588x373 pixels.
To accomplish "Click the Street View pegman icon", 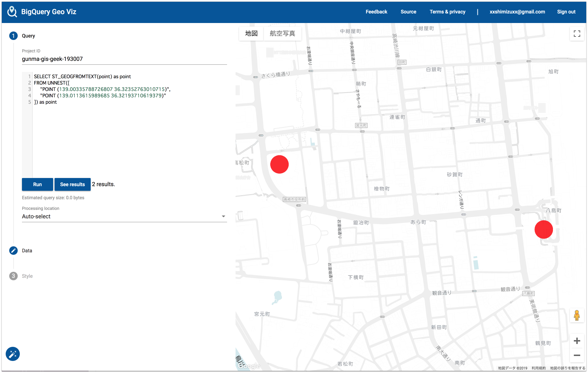I will click(x=577, y=315).
